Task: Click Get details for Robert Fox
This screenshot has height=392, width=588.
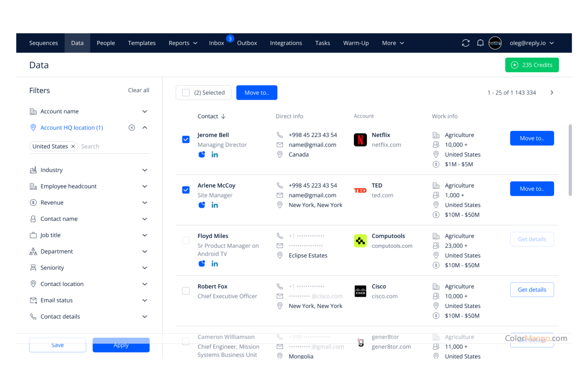Action: click(532, 290)
